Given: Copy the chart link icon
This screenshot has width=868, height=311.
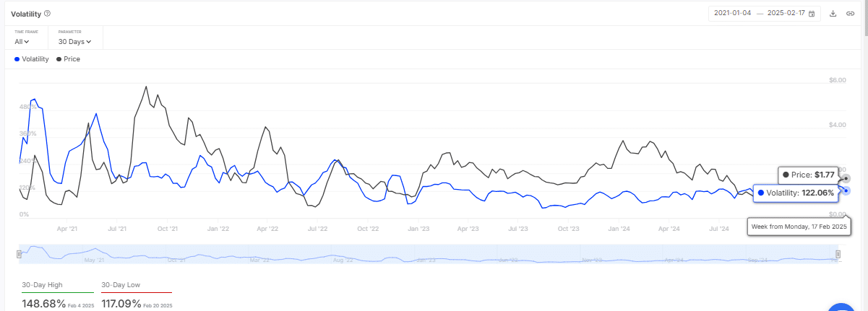Looking at the screenshot, I should (x=850, y=14).
